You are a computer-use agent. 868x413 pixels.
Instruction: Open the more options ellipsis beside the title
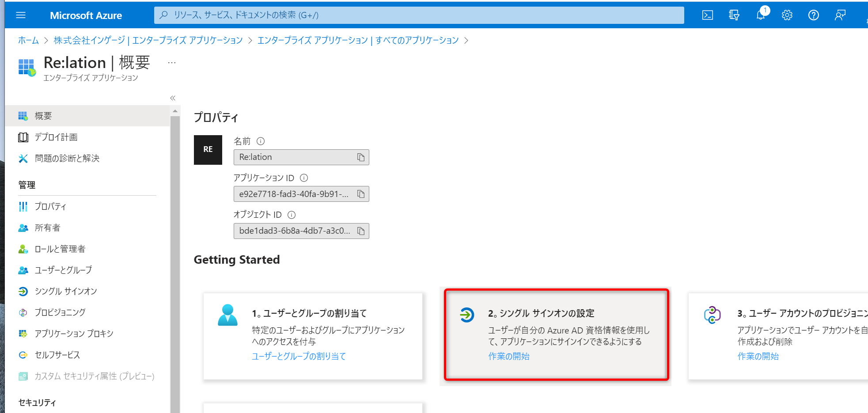[x=172, y=63]
